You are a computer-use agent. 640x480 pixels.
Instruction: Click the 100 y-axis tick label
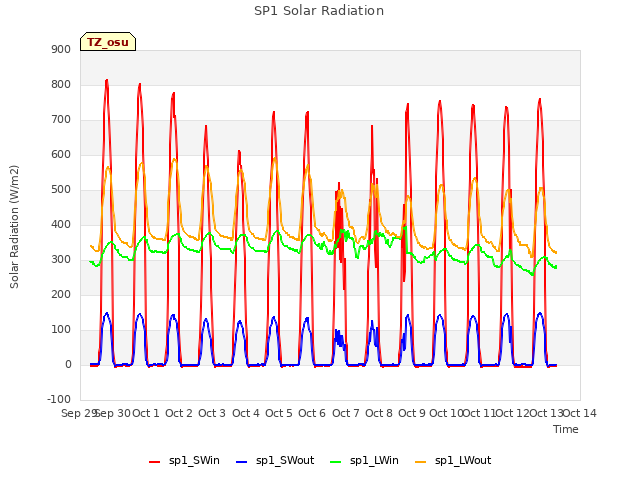[61, 330]
